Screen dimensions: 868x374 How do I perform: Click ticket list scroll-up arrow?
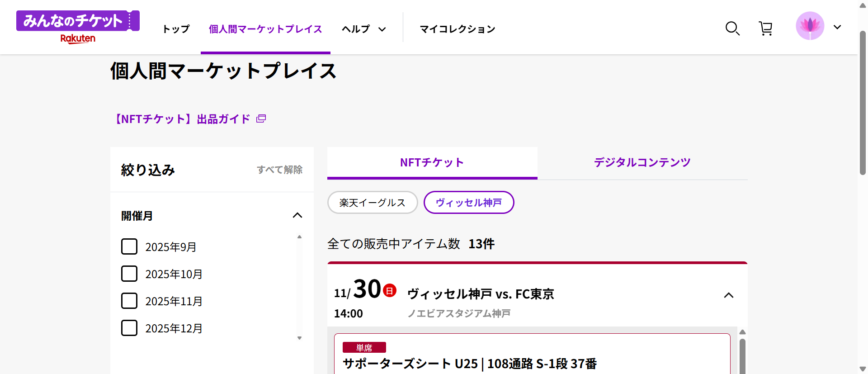click(742, 332)
